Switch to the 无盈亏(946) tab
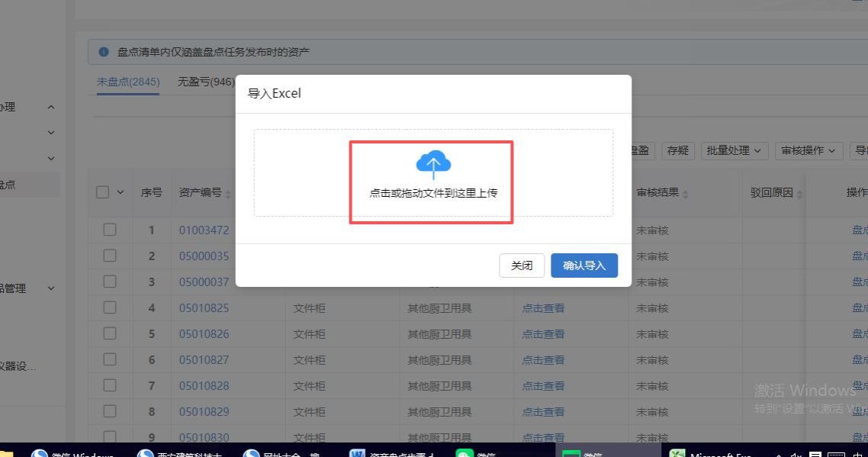The image size is (868, 457). (x=206, y=82)
